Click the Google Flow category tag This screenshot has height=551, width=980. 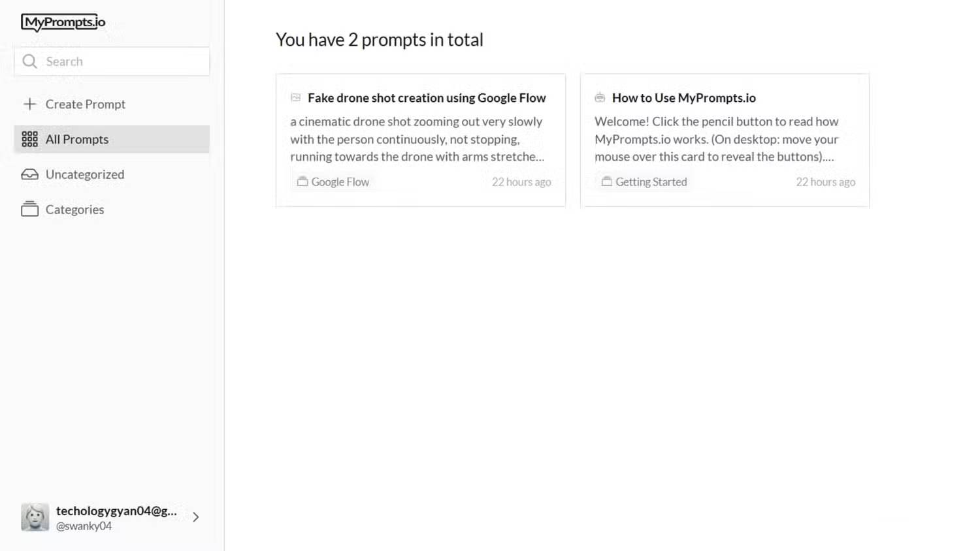click(334, 182)
